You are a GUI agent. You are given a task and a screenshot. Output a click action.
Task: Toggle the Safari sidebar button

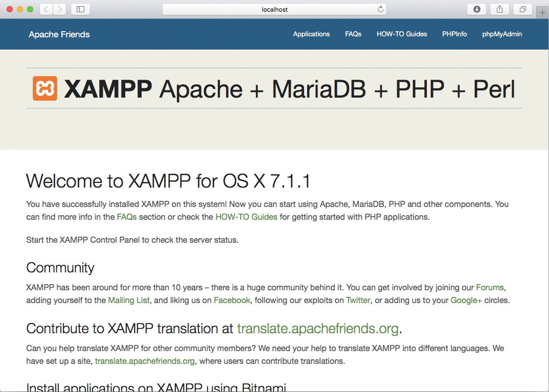pos(80,9)
